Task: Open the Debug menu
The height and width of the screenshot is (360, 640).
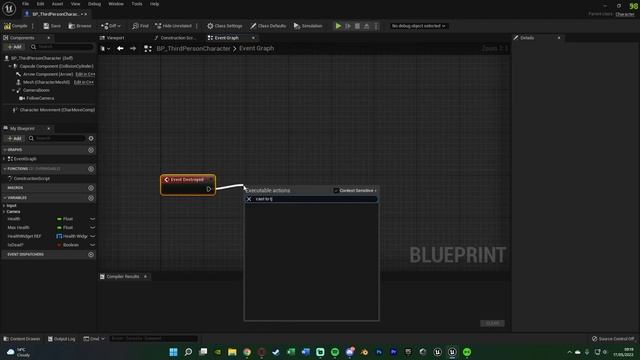Action: [94, 4]
